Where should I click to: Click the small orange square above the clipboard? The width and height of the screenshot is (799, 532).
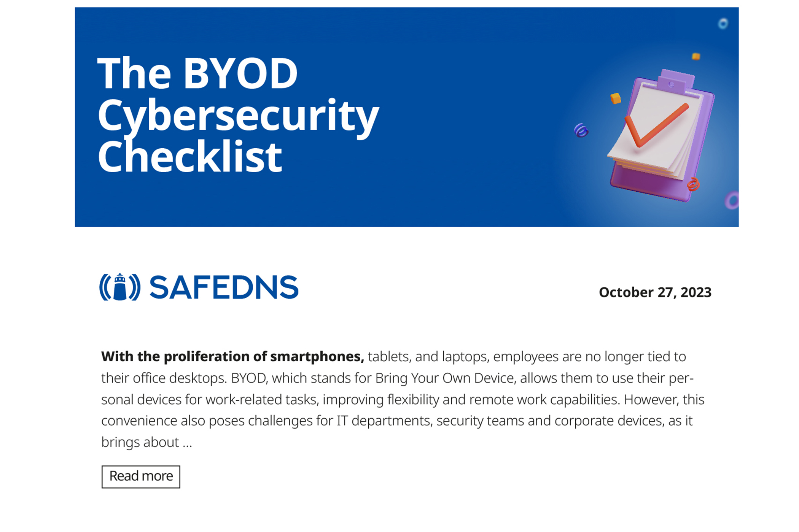(x=696, y=57)
